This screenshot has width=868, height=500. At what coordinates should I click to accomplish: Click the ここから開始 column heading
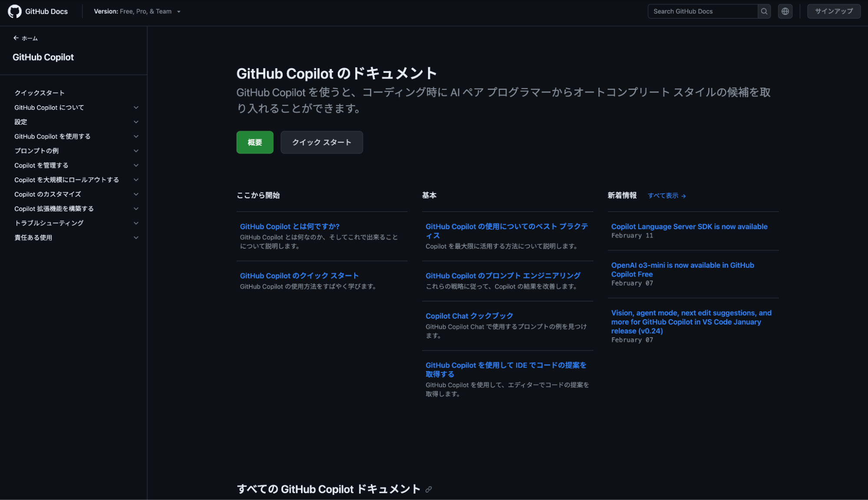click(x=258, y=195)
